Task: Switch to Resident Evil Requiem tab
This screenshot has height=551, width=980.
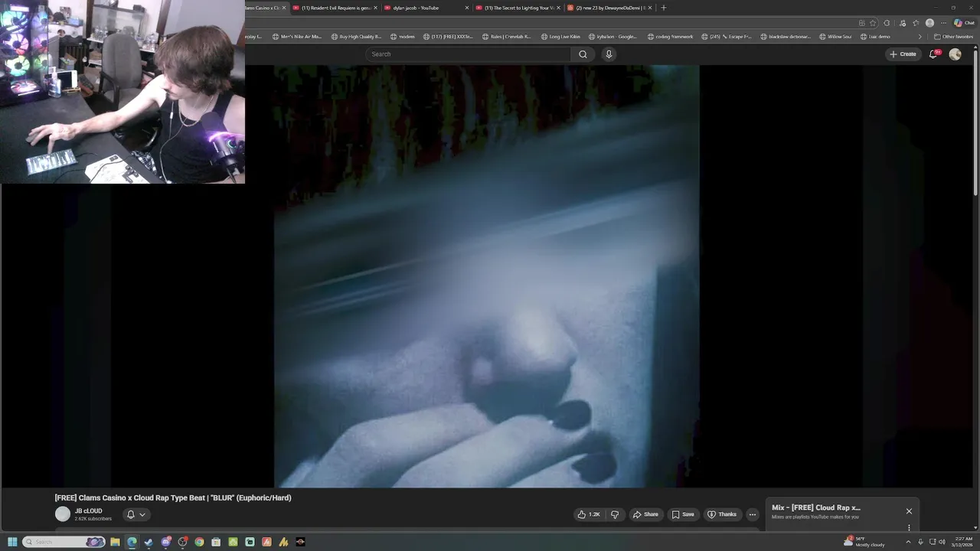Action: coord(335,8)
